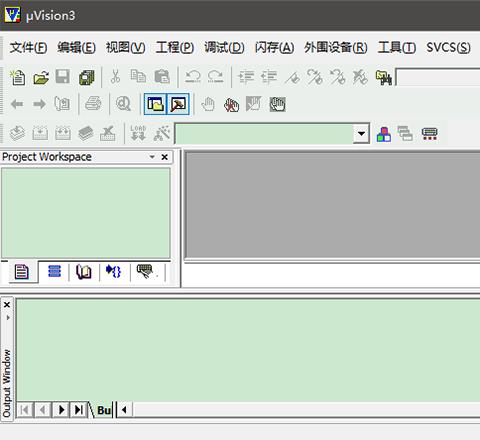Click the target options wand icon
This screenshot has height=440, width=480.
coord(162,133)
